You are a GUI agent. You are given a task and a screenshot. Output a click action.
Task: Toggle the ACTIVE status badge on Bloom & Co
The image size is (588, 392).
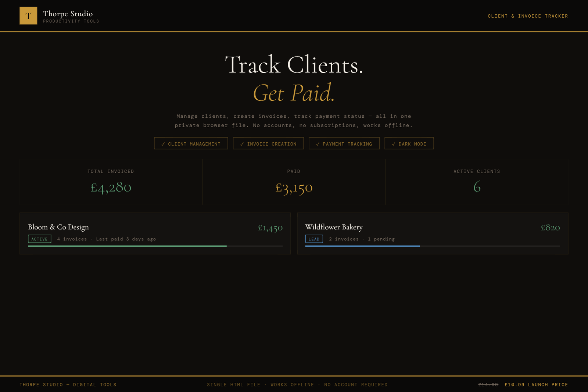(39, 239)
